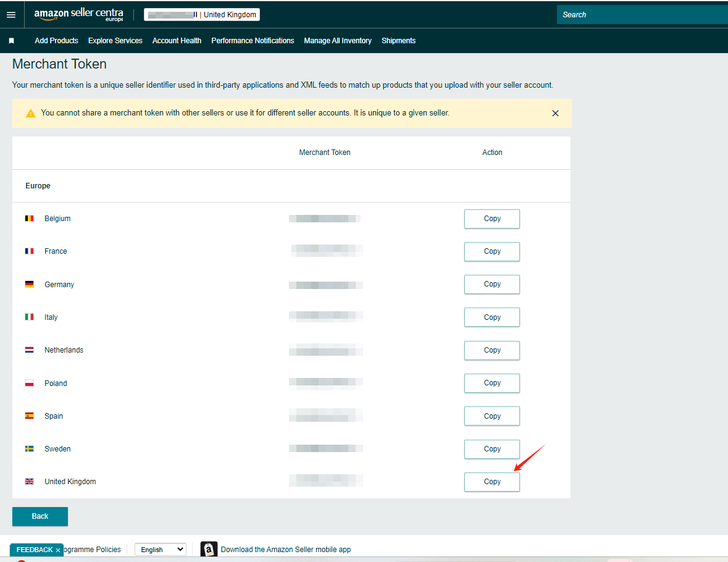Select the Germany country label

tap(59, 284)
